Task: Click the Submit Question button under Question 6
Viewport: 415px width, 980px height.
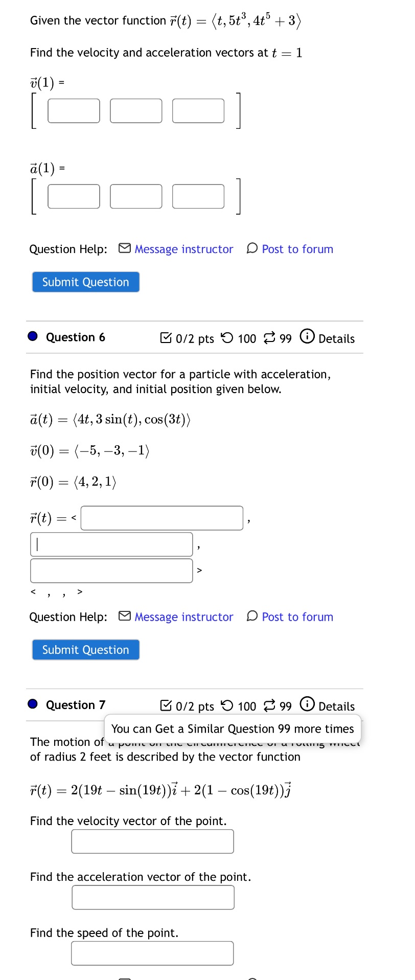Action: [x=85, y=650]
